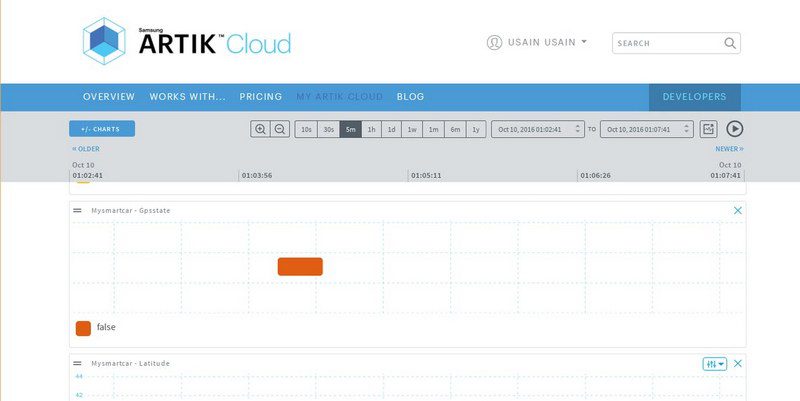Select the 1m time range
This screenshot has height=401, width=800.
pos(433,130)
